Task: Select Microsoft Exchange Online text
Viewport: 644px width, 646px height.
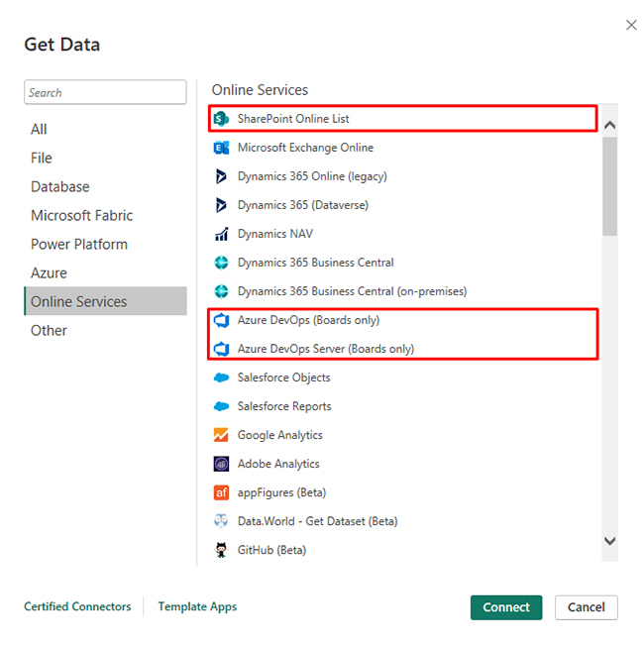Action: [305, 148]
